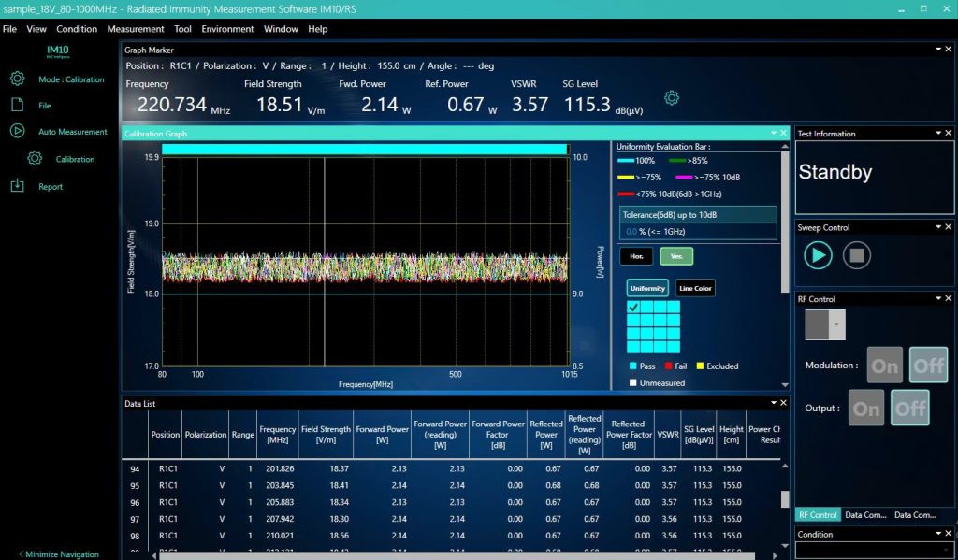This screenshot has width=958, height=560.
Task: Switch to the Data Com... tab
Action: pos(865,515)
